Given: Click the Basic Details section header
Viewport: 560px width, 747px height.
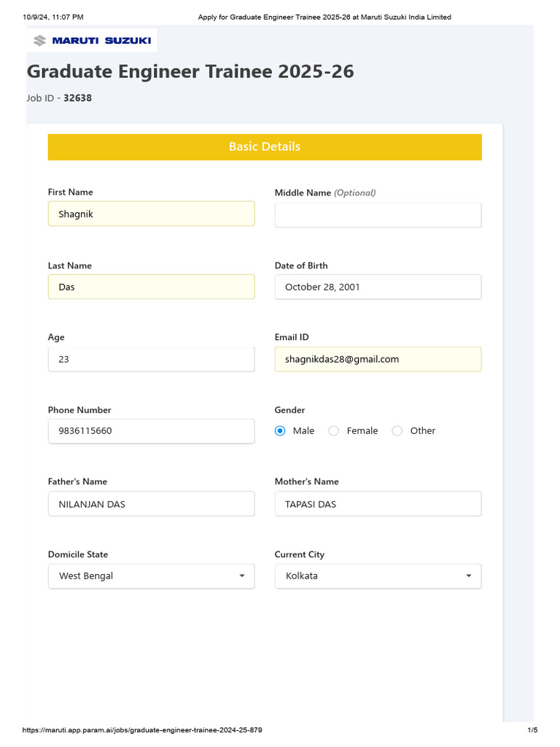Looking at the screenshot, I should (x=265, y=147).
